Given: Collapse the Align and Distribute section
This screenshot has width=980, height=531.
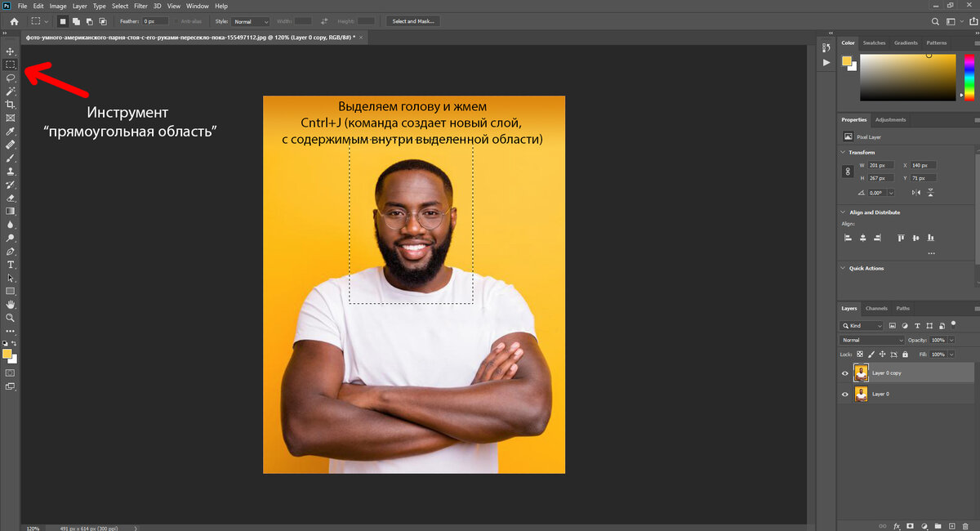Looking at the screenshot, I should pos(844,212).
